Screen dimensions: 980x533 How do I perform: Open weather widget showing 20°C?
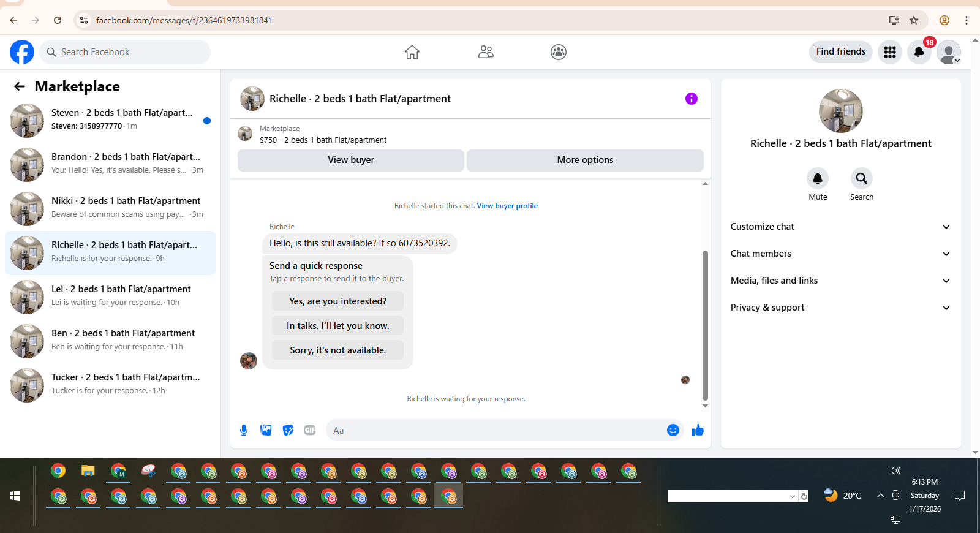(x=842, y=496)
